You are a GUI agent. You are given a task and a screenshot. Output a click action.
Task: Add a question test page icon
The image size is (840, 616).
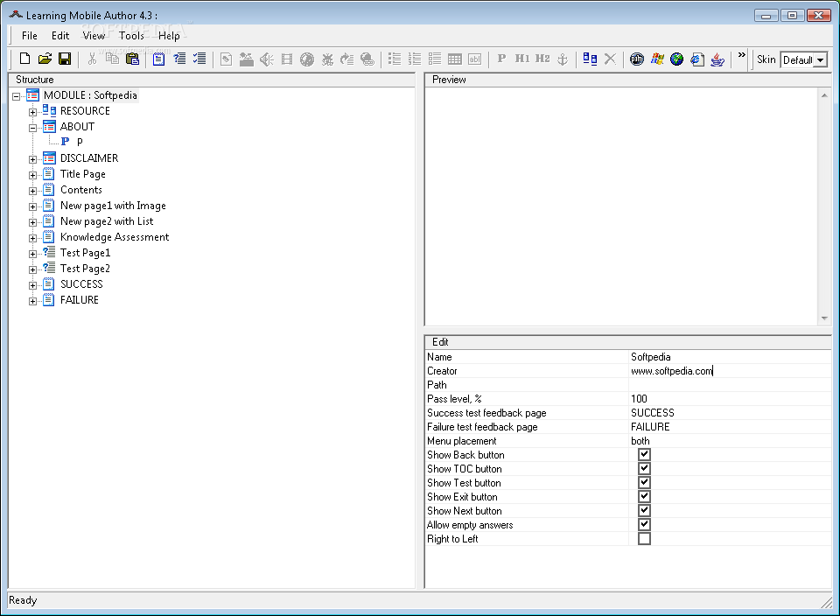tap(179, 59)
